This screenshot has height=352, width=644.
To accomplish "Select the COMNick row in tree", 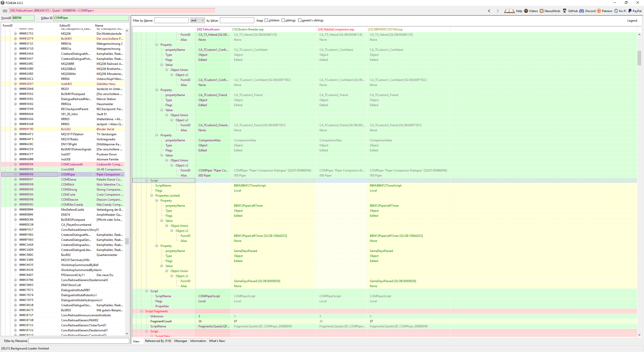I will coord(63,184).
